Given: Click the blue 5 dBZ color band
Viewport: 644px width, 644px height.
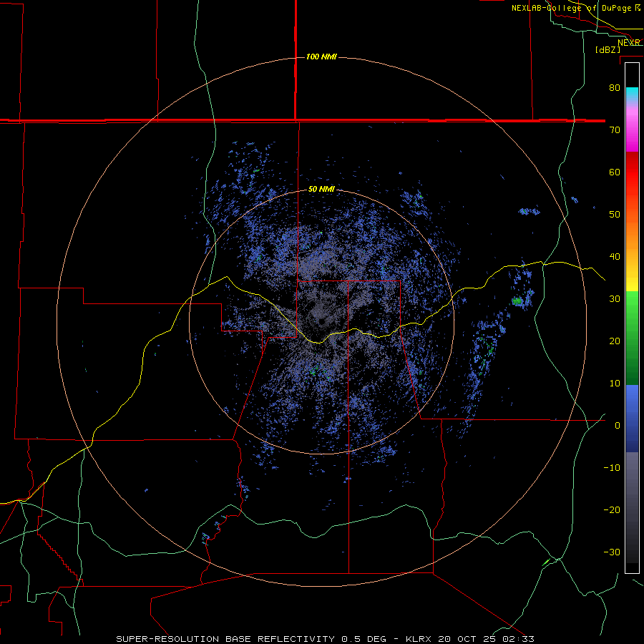Looking at the screenshot, I should click(x=632, y=404).
